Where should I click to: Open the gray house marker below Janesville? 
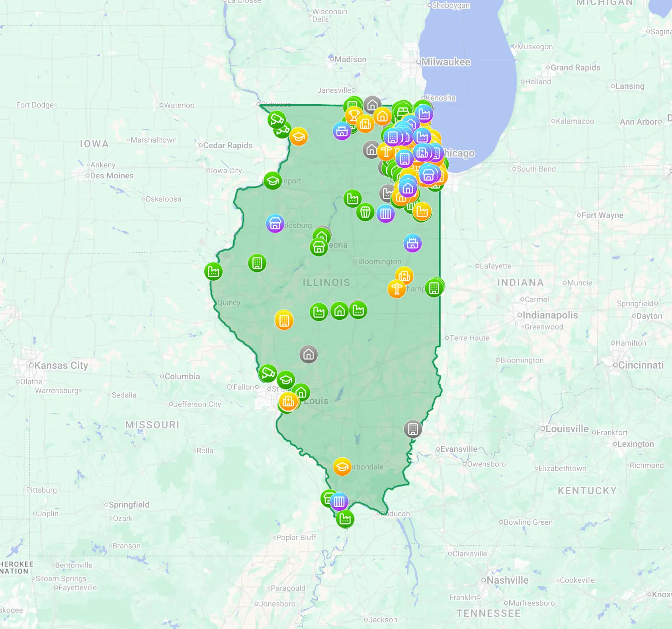(x=372, y=105)
